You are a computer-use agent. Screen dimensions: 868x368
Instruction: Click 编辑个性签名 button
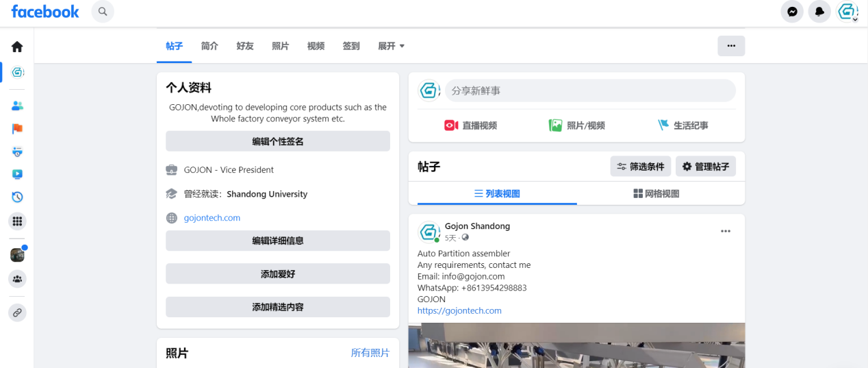coord(278,141)
